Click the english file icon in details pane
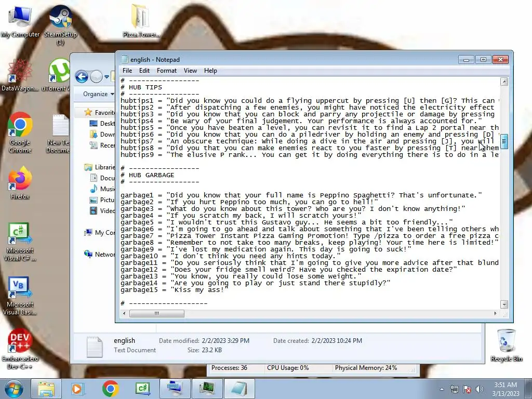This screenshot has height=399, width=532. [95, 347]
